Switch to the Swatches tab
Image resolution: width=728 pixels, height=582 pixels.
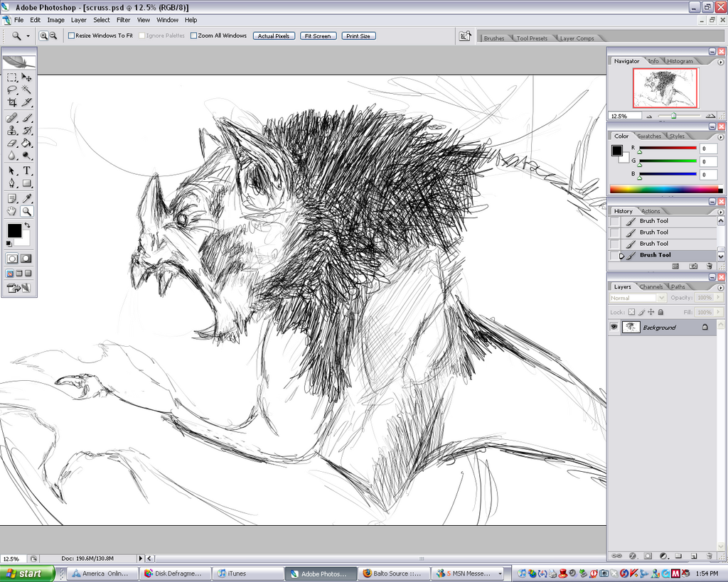[x=649, y=136]
